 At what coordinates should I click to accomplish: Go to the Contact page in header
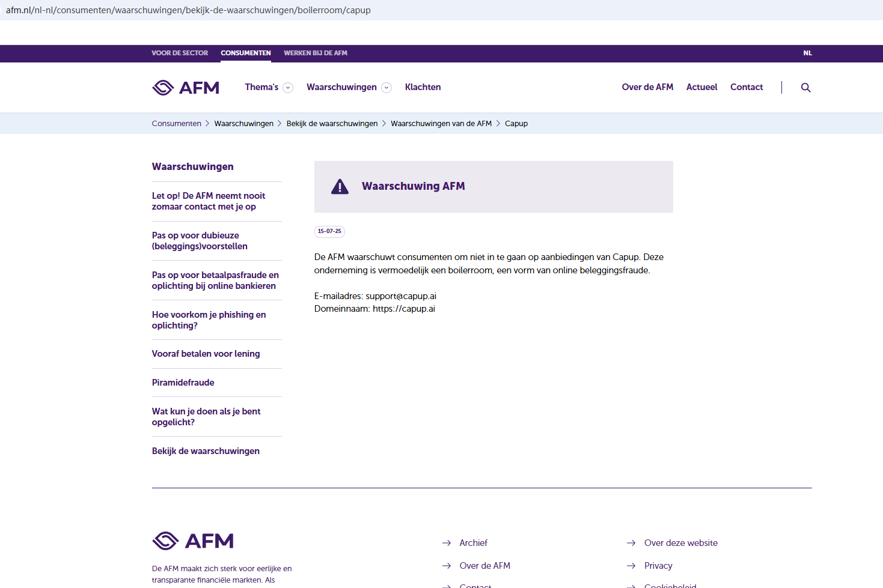coord(747,87)
